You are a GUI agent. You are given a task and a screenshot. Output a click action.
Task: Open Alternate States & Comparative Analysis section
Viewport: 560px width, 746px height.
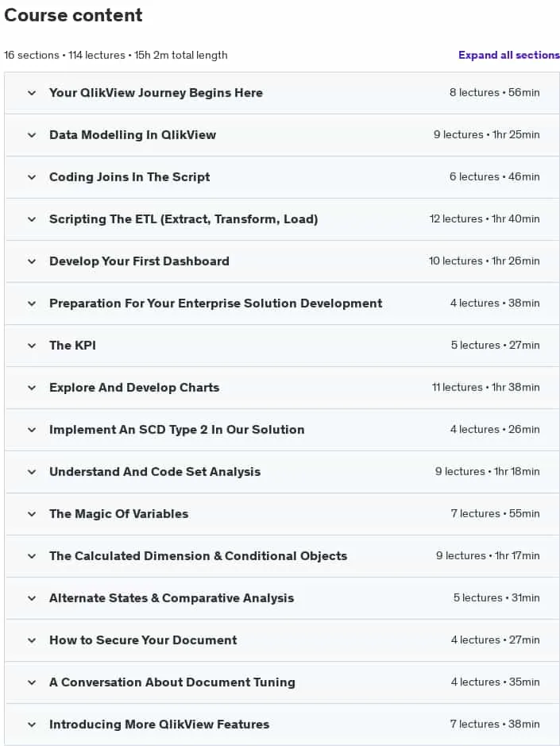[x=172, y=598]
